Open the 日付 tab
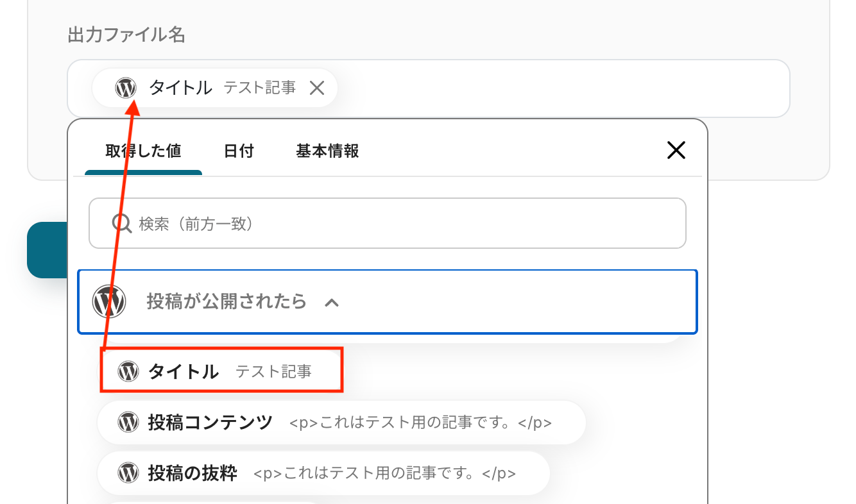 (239, 151)
